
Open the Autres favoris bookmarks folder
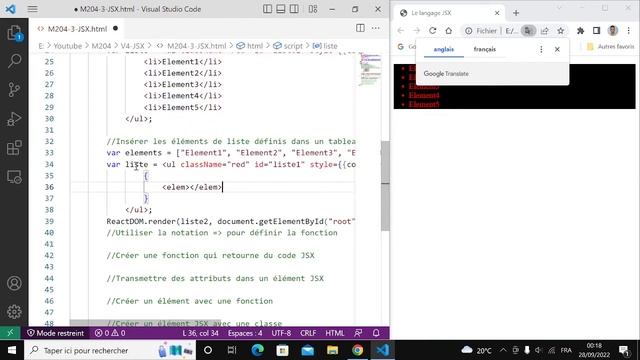[611, 47]
